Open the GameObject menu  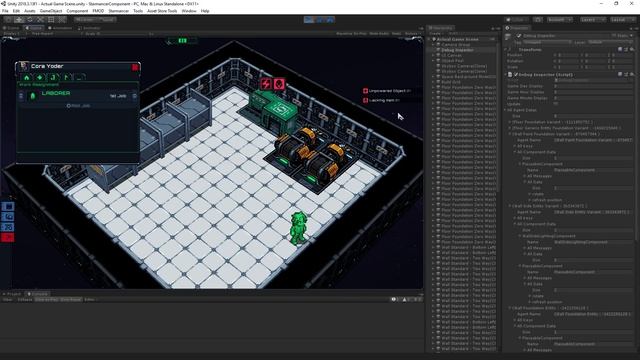click(51, 11)
